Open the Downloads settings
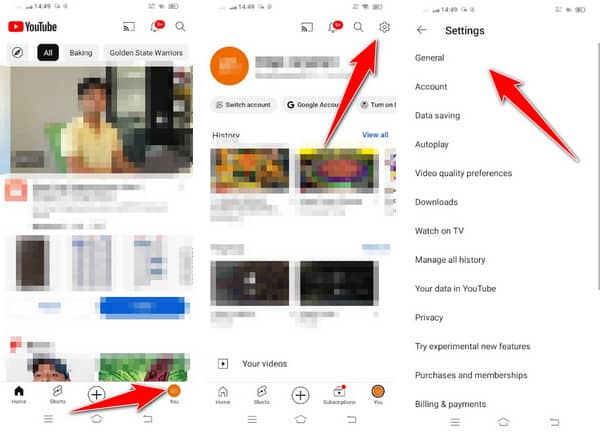The image size is (600, 432). 436,202
